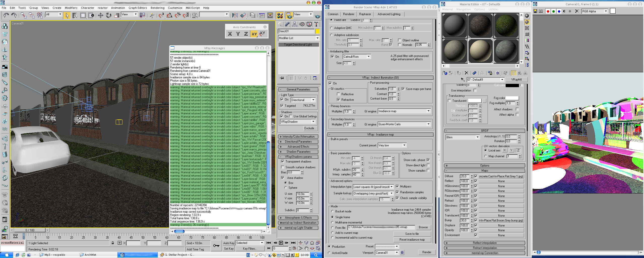This screenshot has height=258, width=644.
Task: Click Assign Material to Selection icon
Action: (x=459, y=73)
